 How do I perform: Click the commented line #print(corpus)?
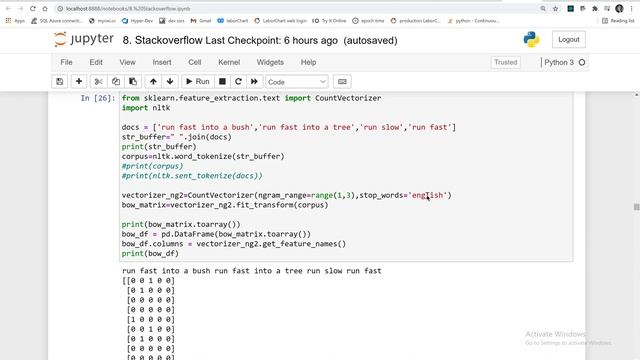pos(152,166)
